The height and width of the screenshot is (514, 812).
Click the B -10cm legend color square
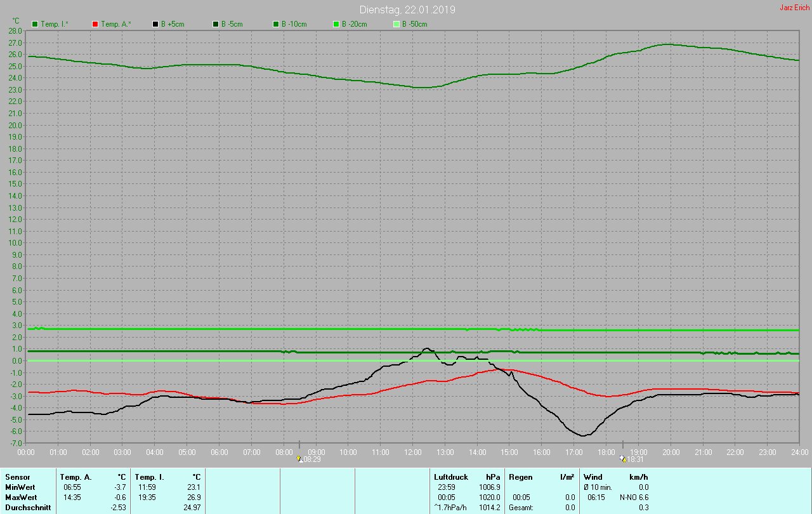[x=276, y=24]
